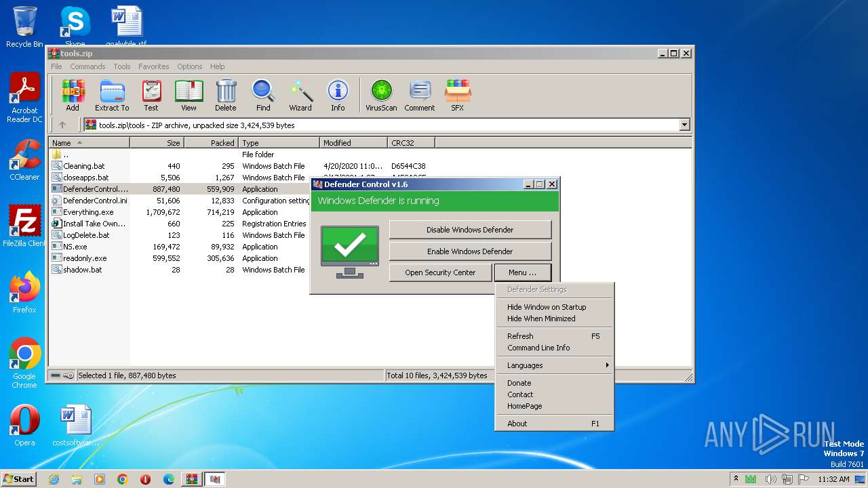This screenshot has width=868, height=488.
Task: Open the Wizard wand icon
Action: pyautogui.click(x=300, y=96)
